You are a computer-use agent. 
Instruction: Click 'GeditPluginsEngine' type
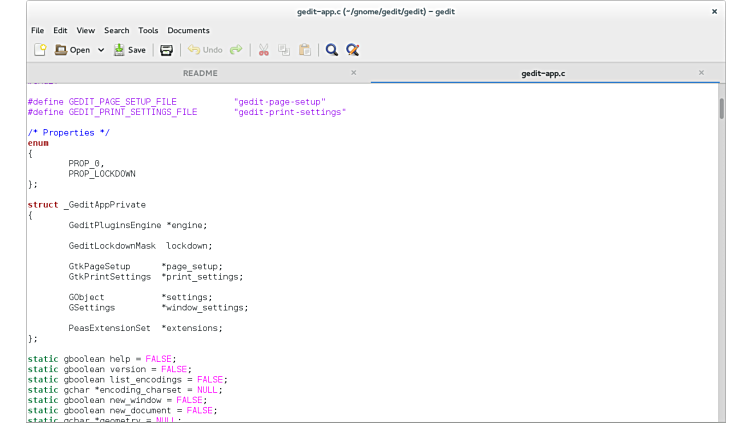click(x=115, y=225)
